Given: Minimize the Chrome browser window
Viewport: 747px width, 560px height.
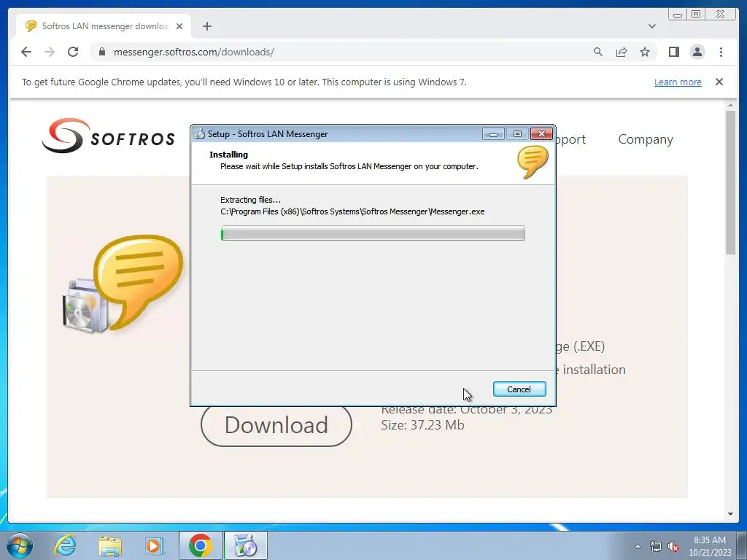Looking at the screenshot, I should pos(678,15).
